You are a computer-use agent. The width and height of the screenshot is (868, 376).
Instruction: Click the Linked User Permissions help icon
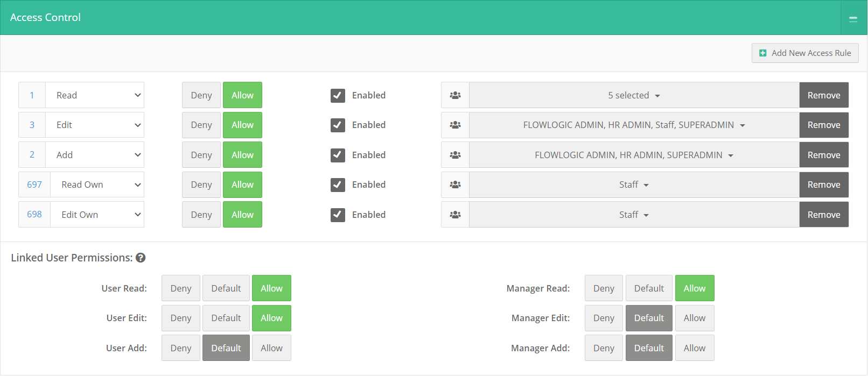click(x=141, y=258)
